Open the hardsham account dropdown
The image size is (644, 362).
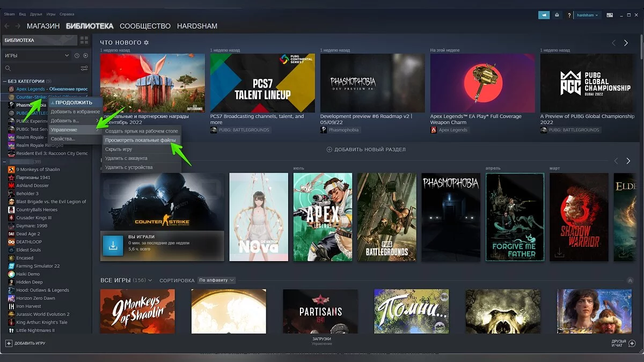coord(587,15)
